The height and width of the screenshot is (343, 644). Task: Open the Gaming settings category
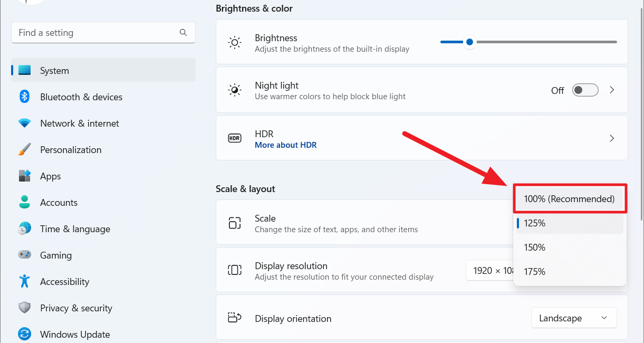point(103,255)
